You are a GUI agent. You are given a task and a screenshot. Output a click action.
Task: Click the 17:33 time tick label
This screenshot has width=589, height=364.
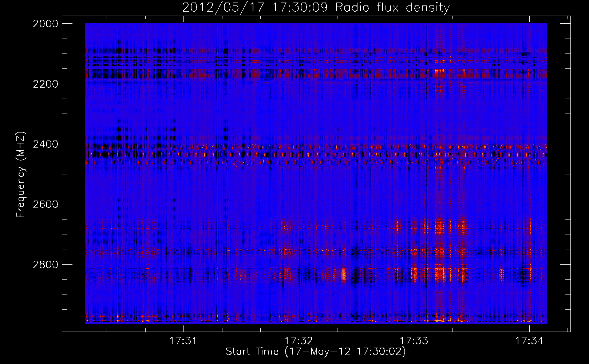[414, 341]
